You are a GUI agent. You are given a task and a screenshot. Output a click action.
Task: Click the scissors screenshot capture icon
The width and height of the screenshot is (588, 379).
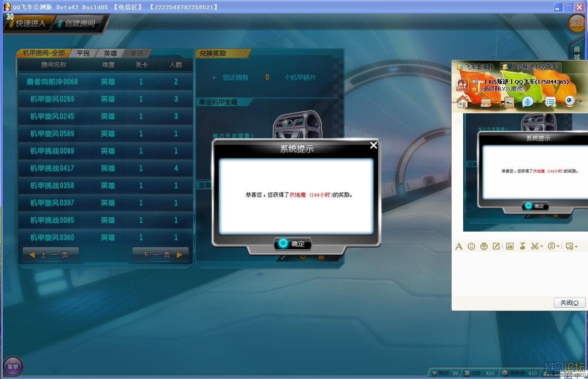pos(535,246)
